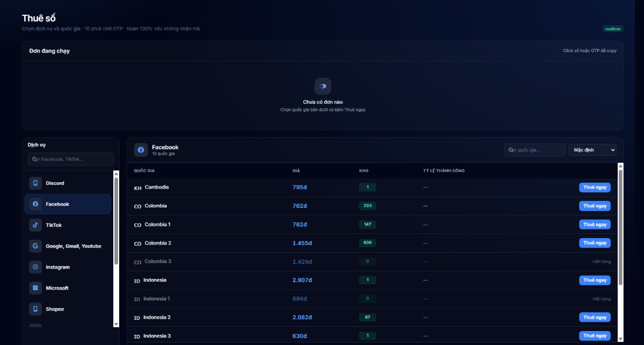Click the empty-orders icon in Đơn đang chạy

(x=323, y=86)
